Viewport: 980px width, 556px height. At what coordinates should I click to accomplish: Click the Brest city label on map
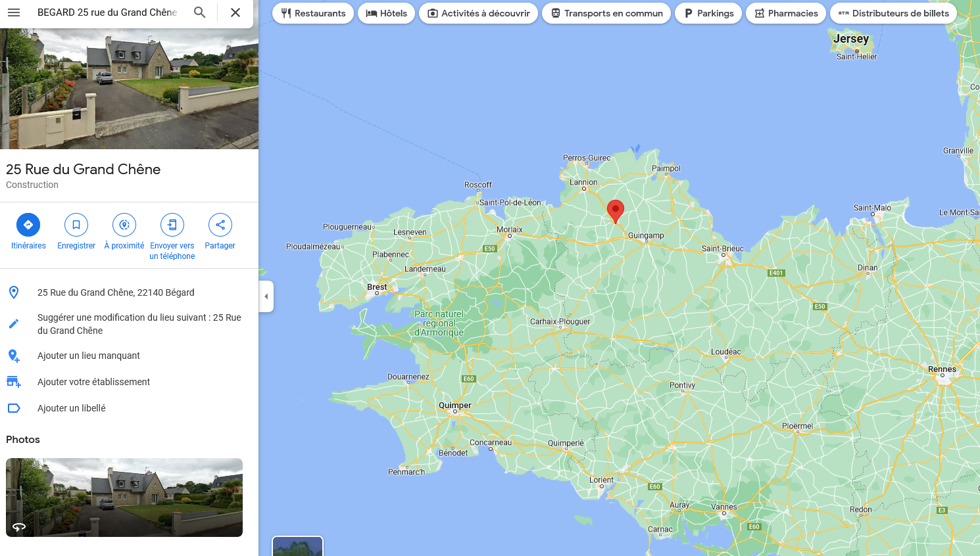point(377,287)
